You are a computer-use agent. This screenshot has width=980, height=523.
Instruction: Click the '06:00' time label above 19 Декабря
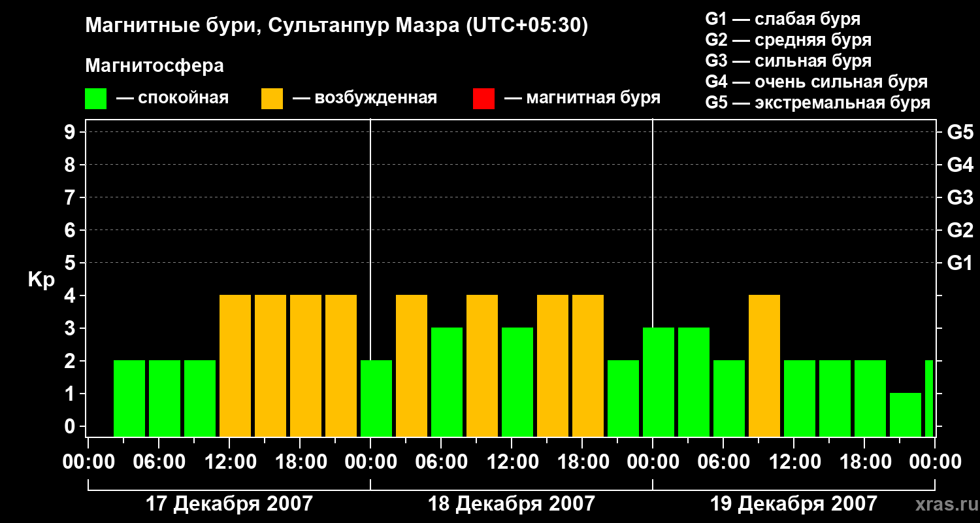(x=723, y=462)
